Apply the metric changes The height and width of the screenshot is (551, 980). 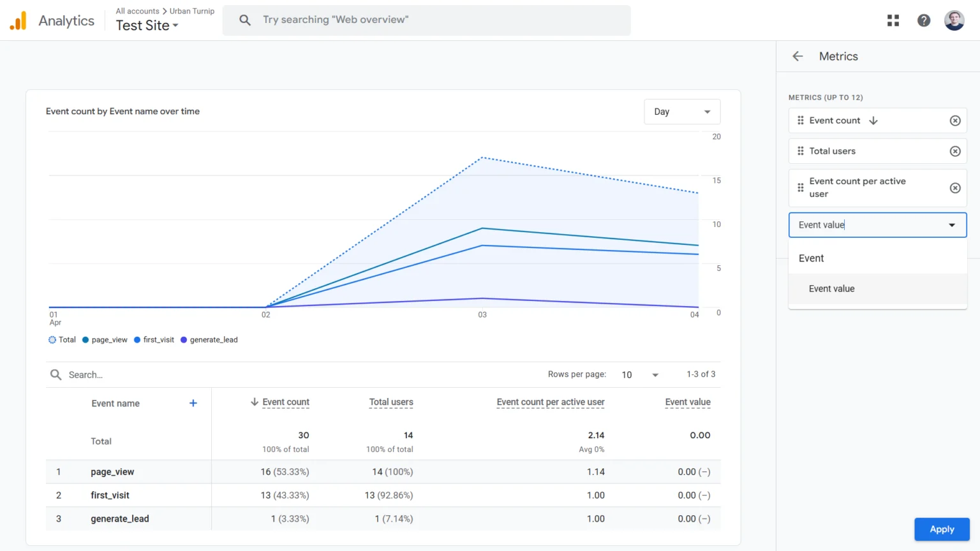point(942,529)
